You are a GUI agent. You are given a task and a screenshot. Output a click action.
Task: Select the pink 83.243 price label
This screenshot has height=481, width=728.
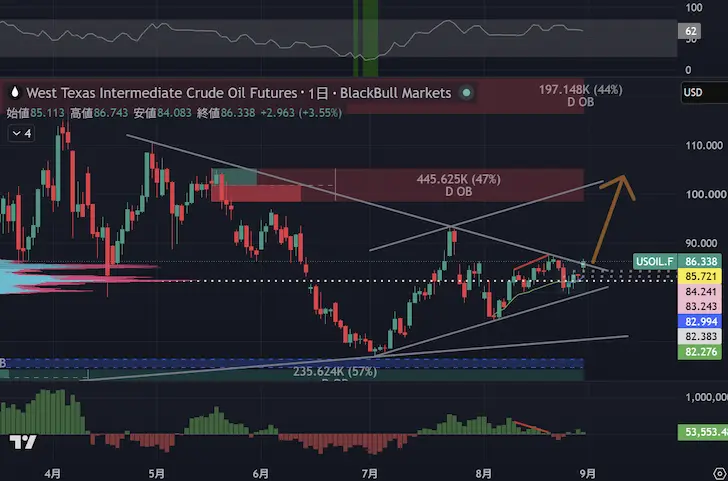[699, 306]
